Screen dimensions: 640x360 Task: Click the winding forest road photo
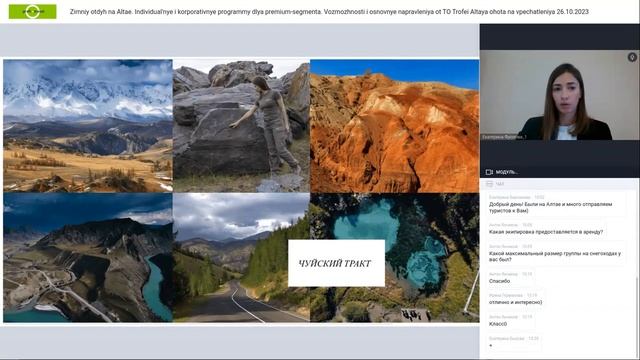241,258
